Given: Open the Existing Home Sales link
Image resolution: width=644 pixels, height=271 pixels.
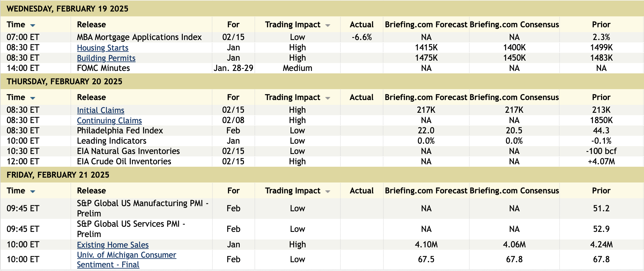Looking at the screenshot, I should tap(113, 245).
